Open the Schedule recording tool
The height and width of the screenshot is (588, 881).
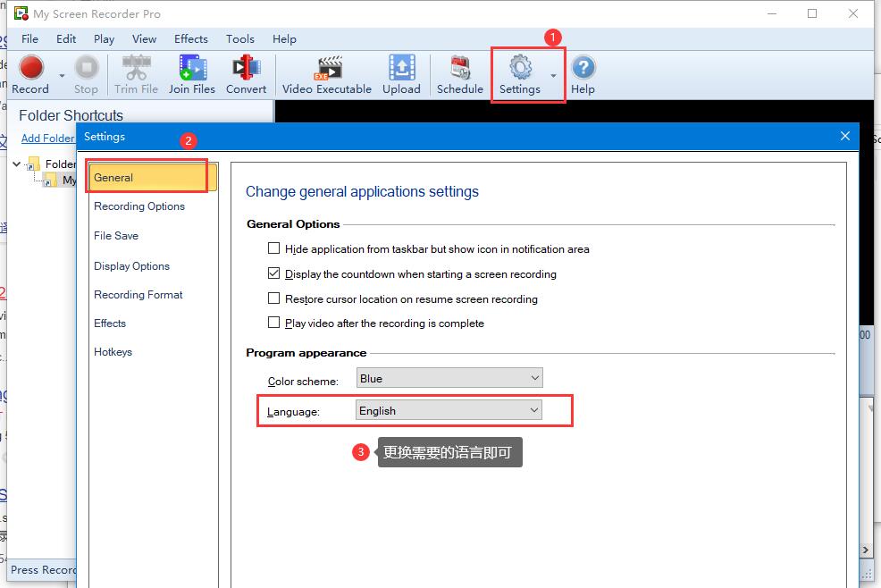[x=460, y=74]
